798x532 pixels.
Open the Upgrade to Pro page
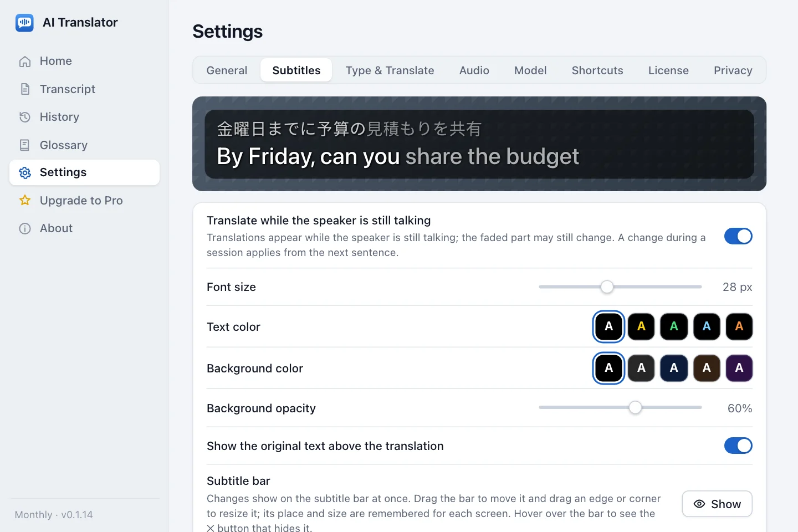tap(84, 201)
